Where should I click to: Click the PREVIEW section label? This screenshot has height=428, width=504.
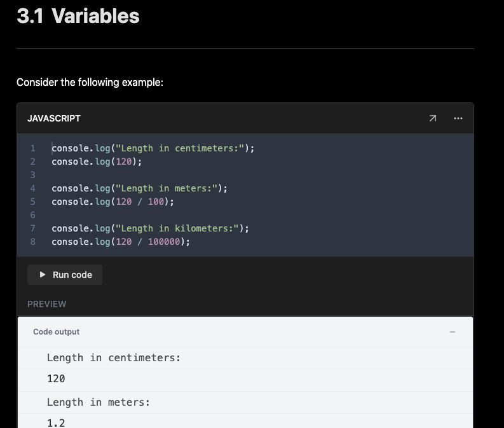coord(46,304)
